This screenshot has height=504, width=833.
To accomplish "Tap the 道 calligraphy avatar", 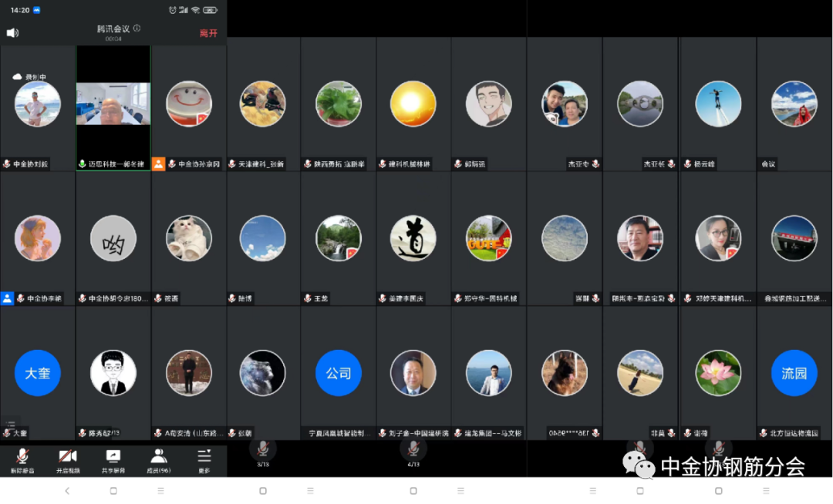I will [413, 238].
